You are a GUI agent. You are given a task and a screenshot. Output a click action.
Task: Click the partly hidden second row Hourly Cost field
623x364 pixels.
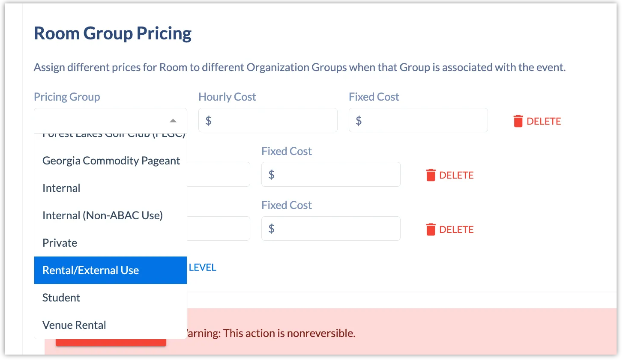(x=219, y=174)
